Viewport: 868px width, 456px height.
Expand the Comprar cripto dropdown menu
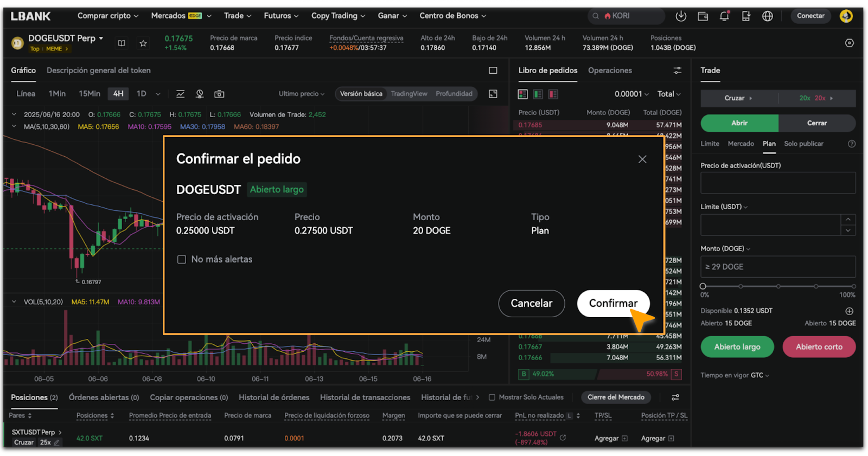tap(107, 16)
